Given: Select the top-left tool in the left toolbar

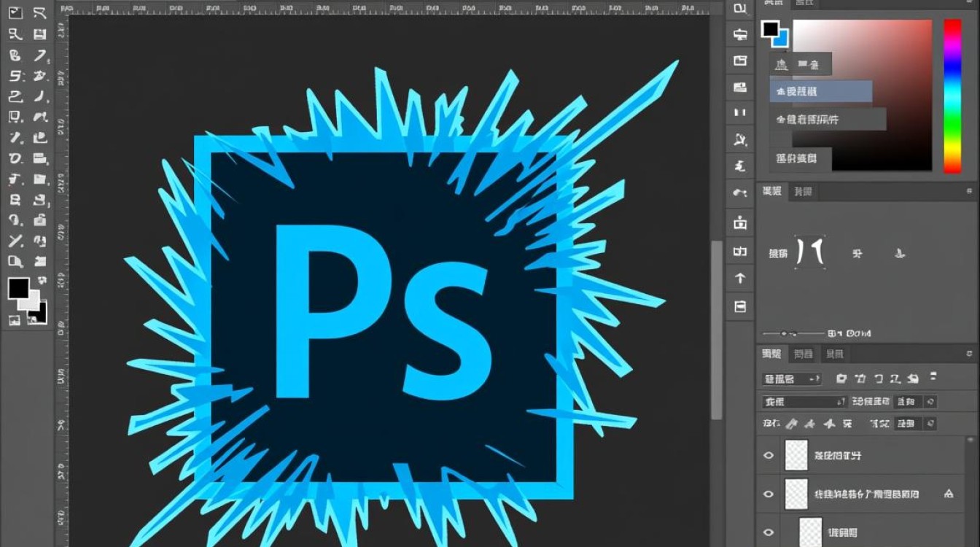Looking at the screenshot, I should [x=16, y=12].
